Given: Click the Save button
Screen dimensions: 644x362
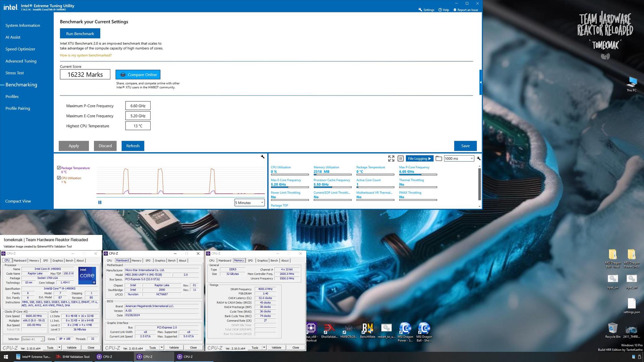Looking at the screenshot, I should tap(465, 146).
